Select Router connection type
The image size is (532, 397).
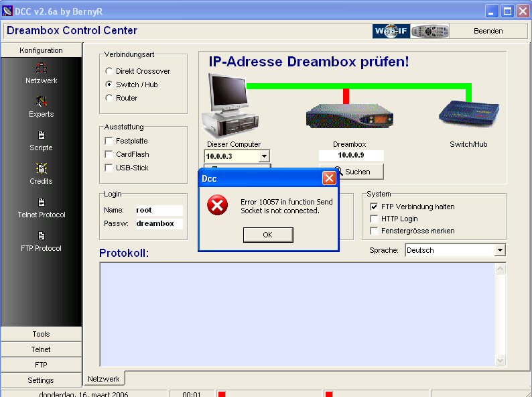pyautogui.click(x=109, y=98)
